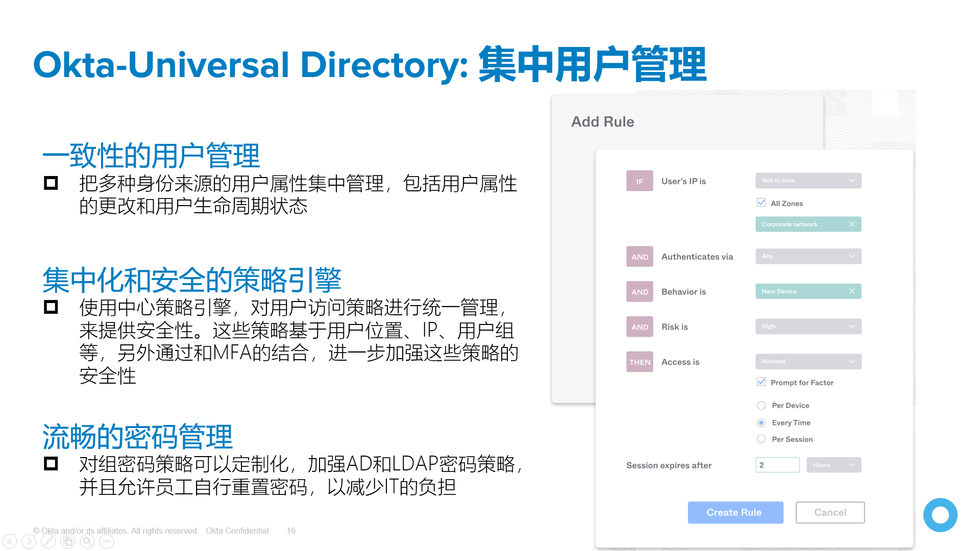This screenshot has width=980, height=551.
Task: Open the Access is Allowed dropdown
Action: (808, 362)
